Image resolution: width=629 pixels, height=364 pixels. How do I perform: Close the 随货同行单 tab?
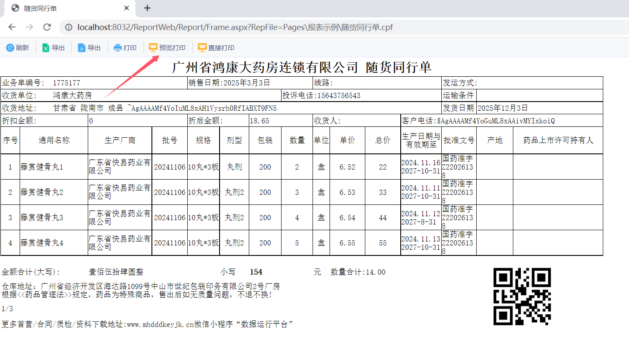[127, 8]
